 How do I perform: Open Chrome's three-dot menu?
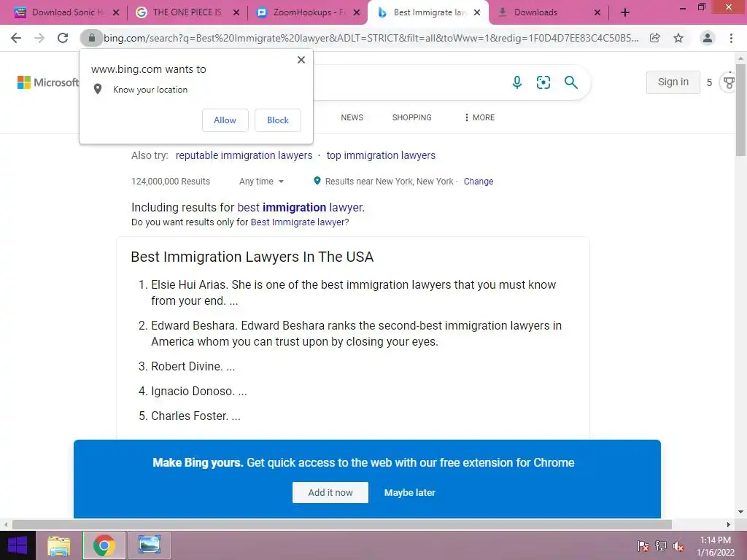coord(731,38)
